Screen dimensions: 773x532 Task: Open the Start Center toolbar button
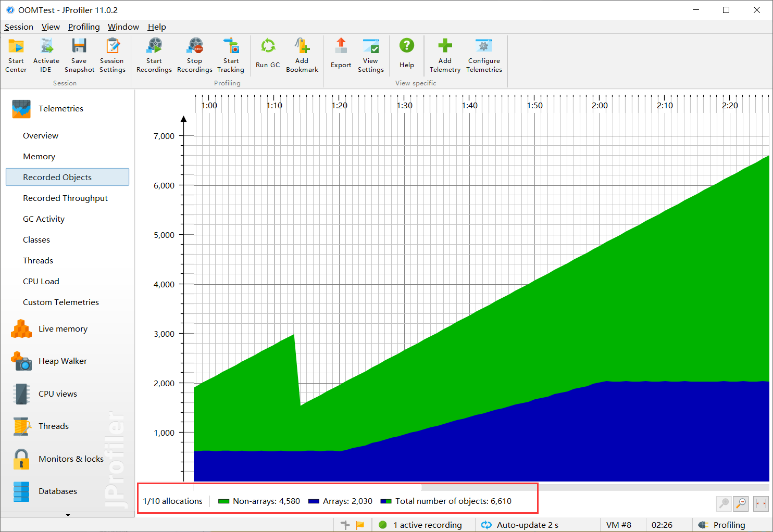[16, 55]
